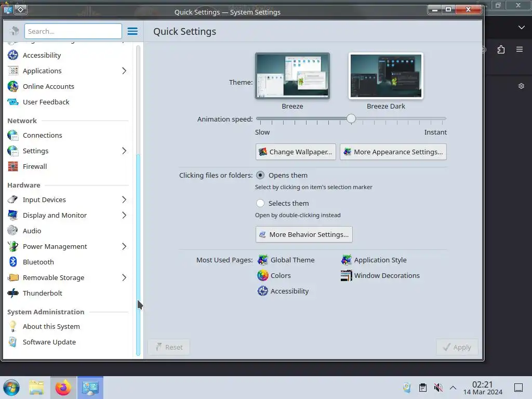Image resolution: width=532 pixels, height=399 pixels.
Task: Click the Input Devices mouse icon
Action: tap(13, 199)
